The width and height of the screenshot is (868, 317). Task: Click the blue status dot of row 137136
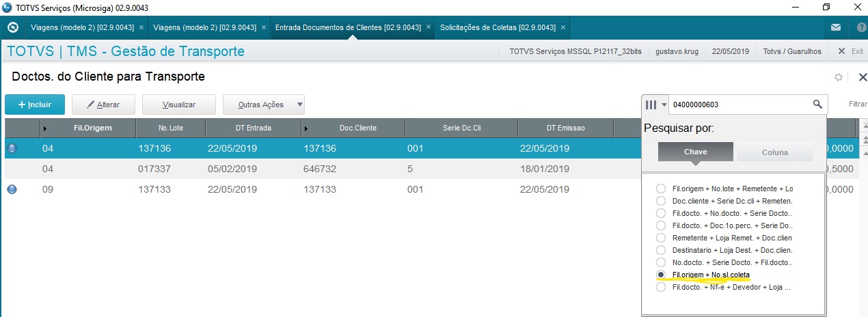click(12, 148)
